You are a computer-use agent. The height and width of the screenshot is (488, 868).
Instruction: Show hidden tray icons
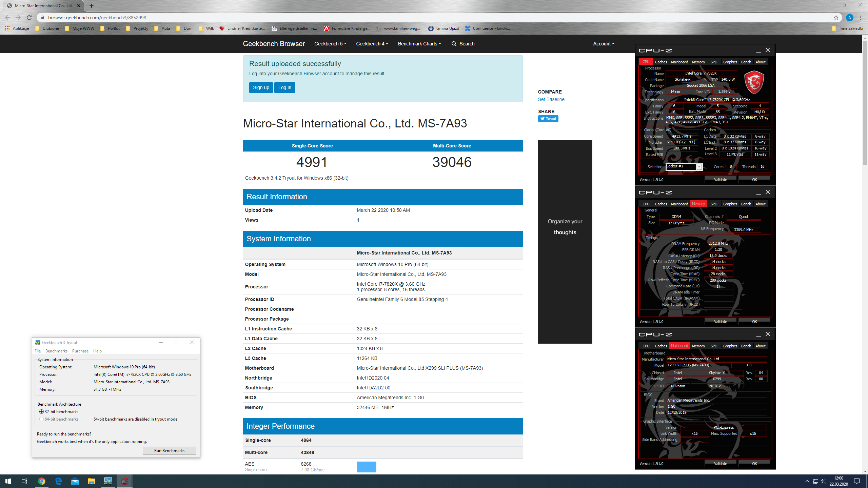click(807, 481)
